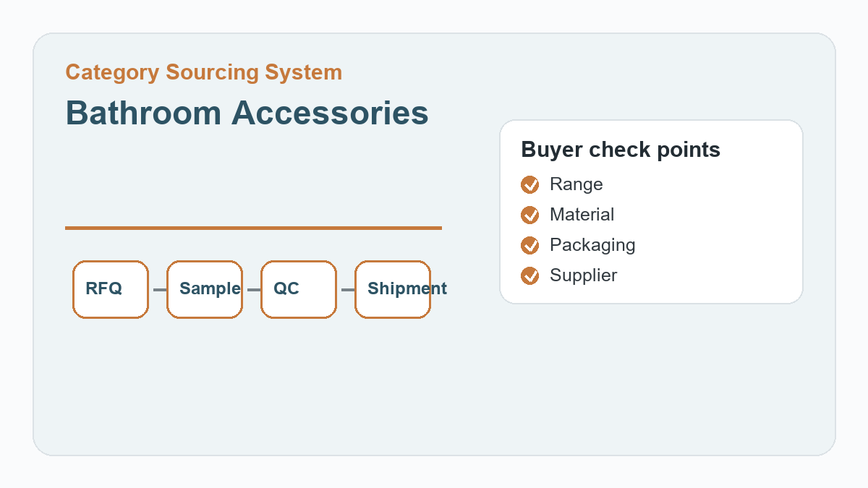868x488 pixels.
Task: Select the Sample step box
Action: point(205,289)
